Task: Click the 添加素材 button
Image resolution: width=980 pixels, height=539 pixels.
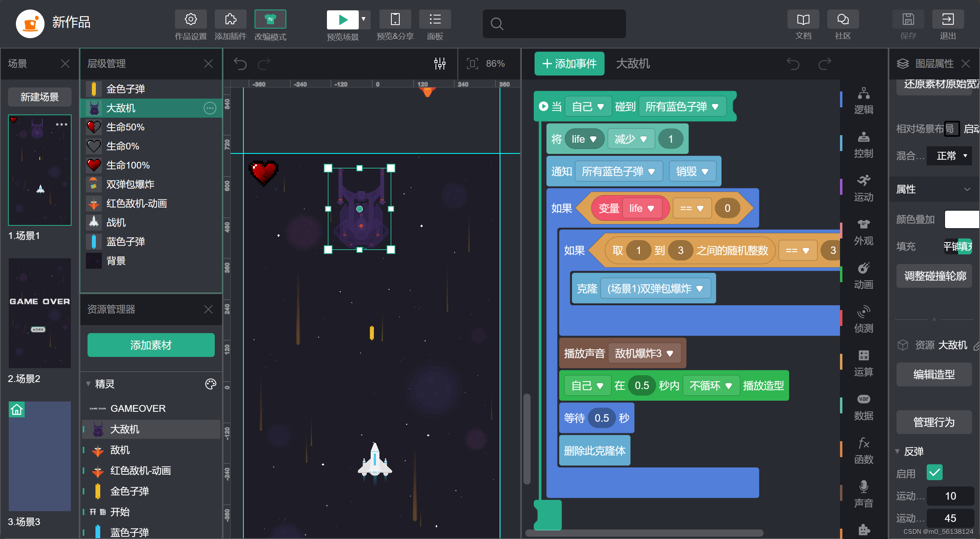Action: click(151, 345)
